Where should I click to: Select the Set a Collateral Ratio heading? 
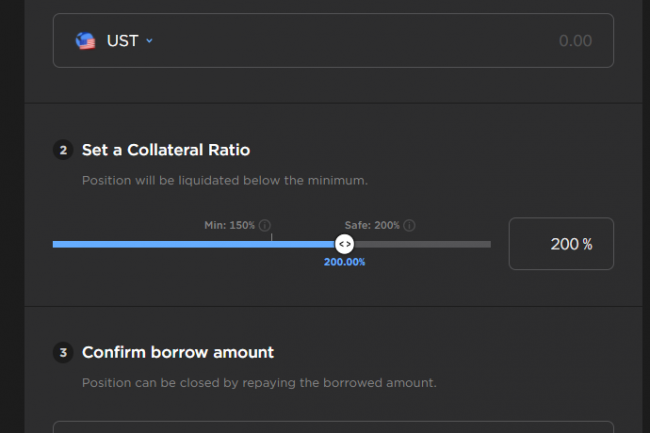[166, 151]
